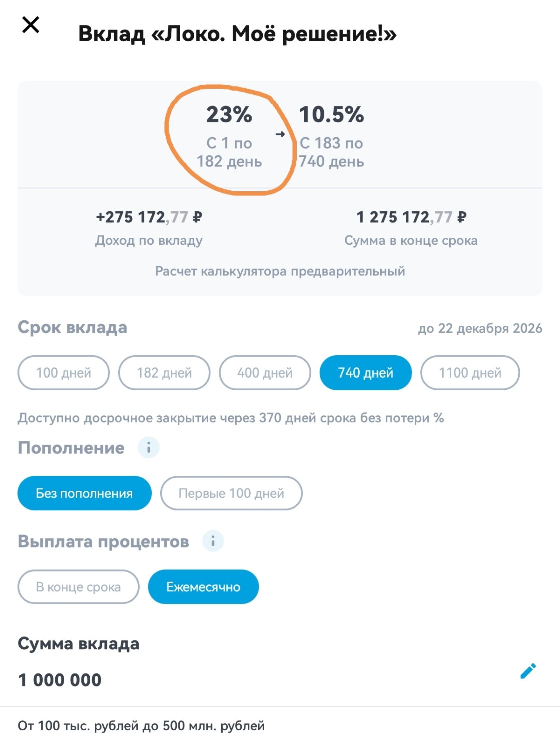Click the arrow between the two rates
Viewport: 560px width, 751px height.
coord(280,134)
